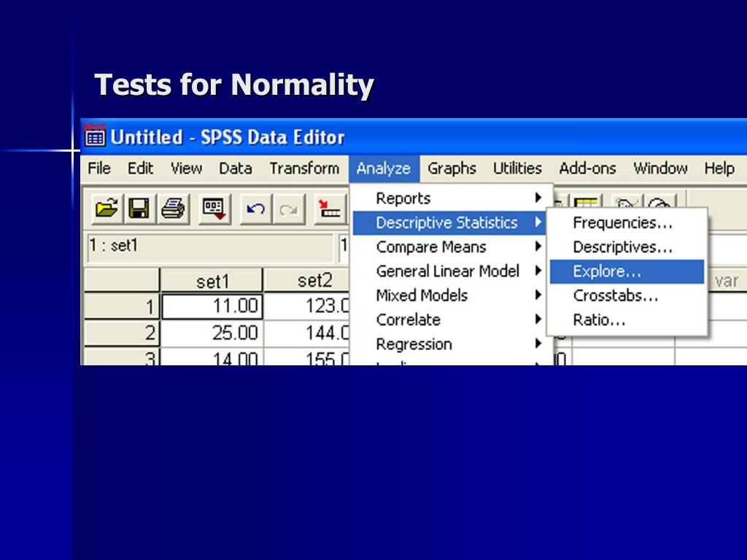
Task: Click cell containing 11.00
Action: tap(212, 306)
